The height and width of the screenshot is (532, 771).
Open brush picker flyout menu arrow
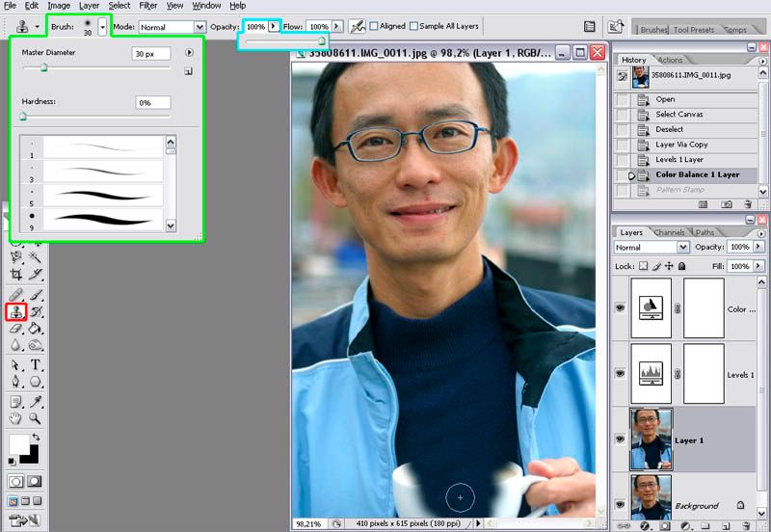(189, 52)
